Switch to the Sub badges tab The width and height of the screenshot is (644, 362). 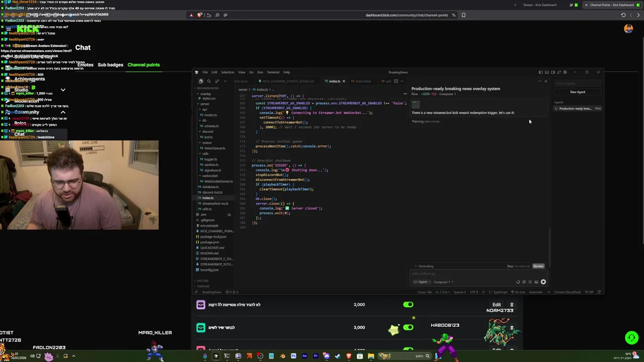pos(110,65)
